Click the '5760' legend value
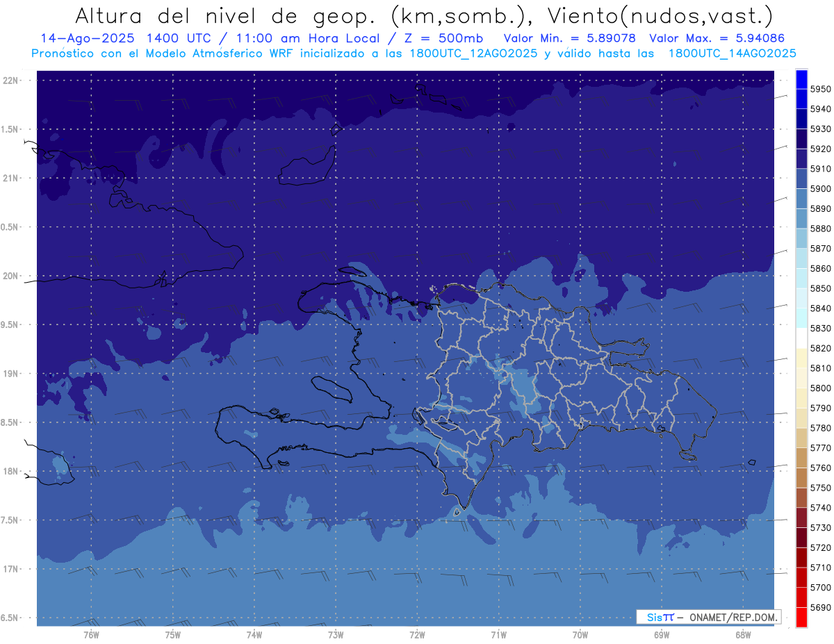 [x=821, y=468]
